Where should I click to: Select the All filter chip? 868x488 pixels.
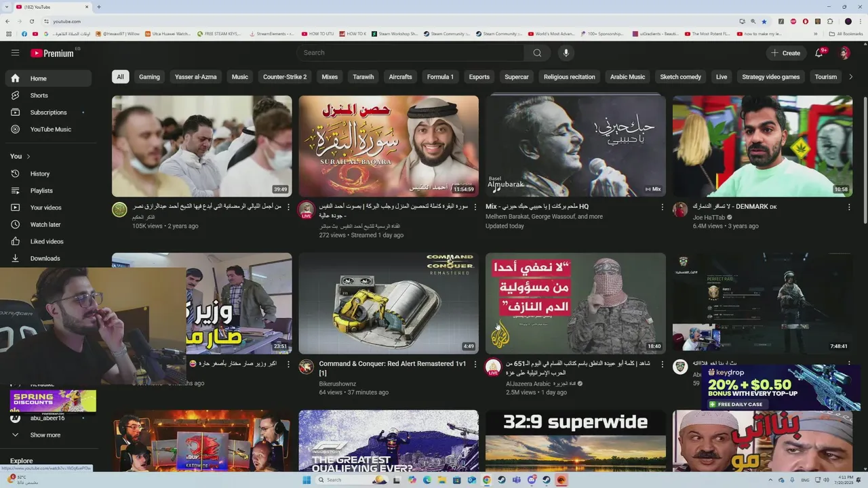(x=120, y=77)
